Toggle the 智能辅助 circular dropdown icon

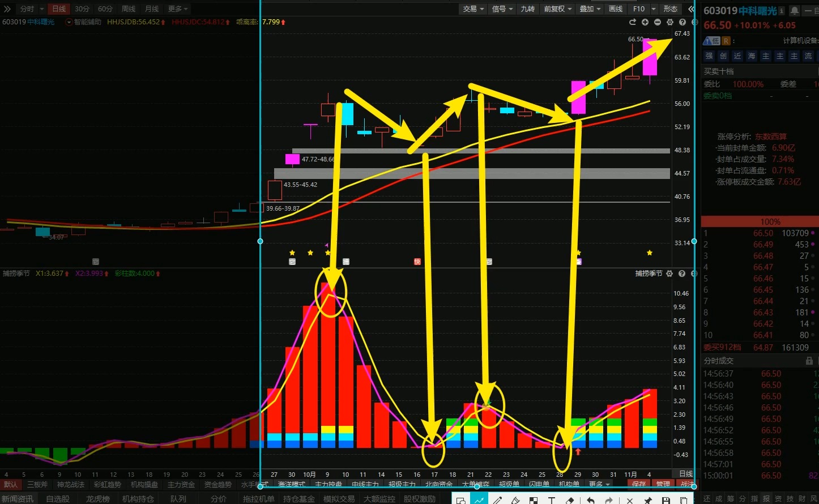point(69,22)
